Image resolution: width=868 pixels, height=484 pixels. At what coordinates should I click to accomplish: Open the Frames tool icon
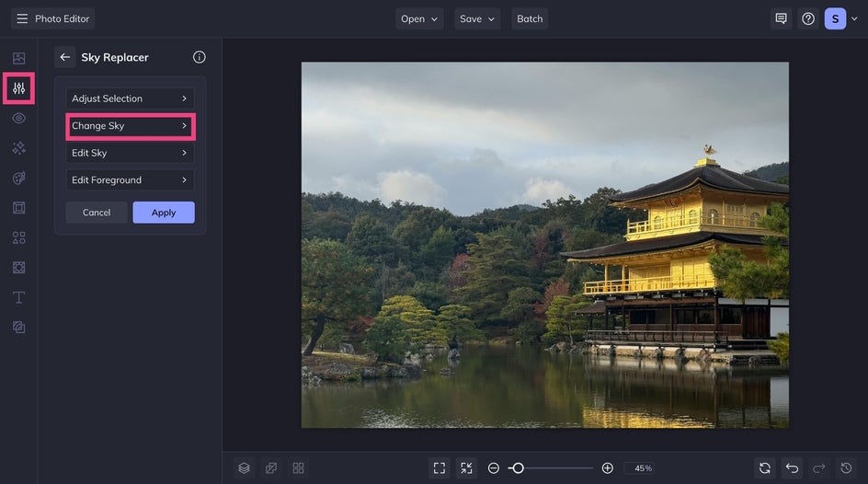pyautogui.click(x=18, y=208)
